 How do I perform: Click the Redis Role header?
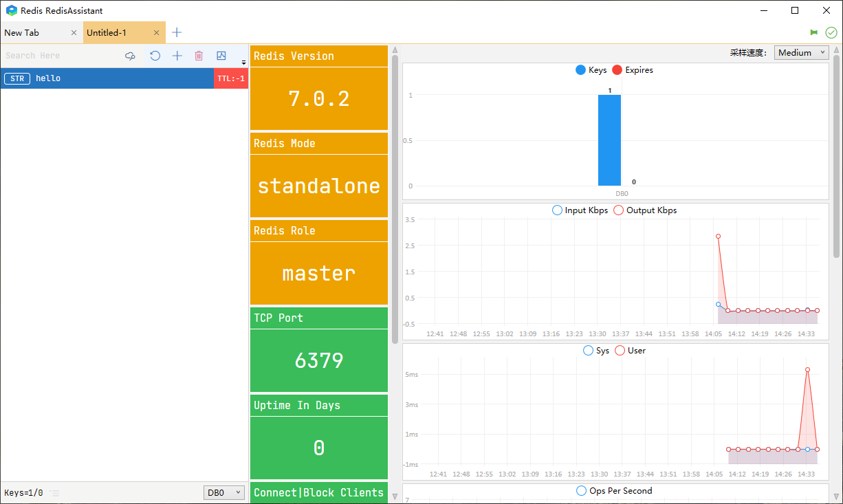click(319, 231)
